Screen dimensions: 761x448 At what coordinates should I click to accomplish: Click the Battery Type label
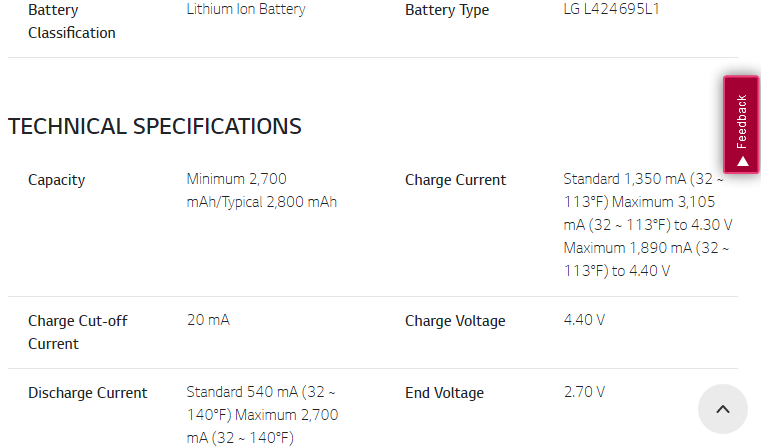pyautogui.click(x=447, y=10)
